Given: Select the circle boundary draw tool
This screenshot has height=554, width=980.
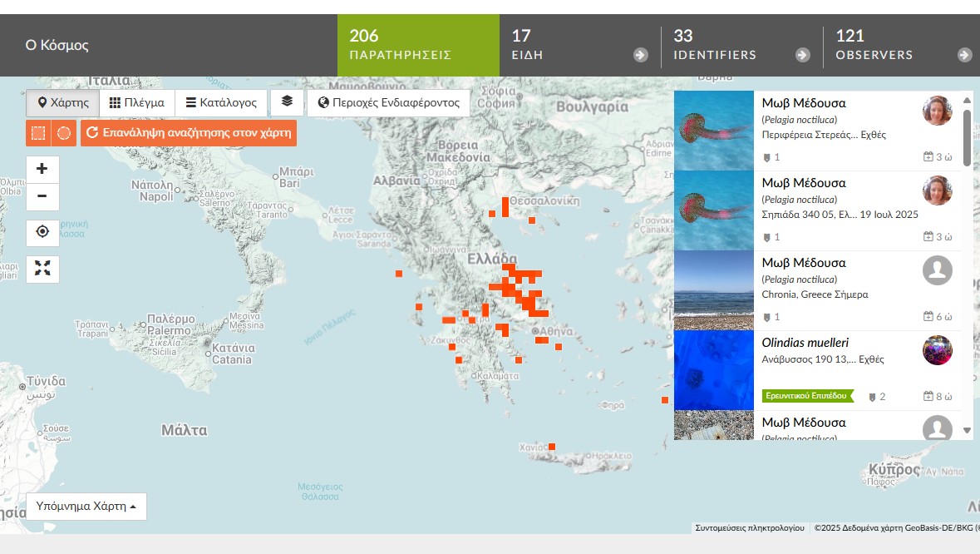Looking at the screenshot, I should pyautogui.click(x=64, y=132).
